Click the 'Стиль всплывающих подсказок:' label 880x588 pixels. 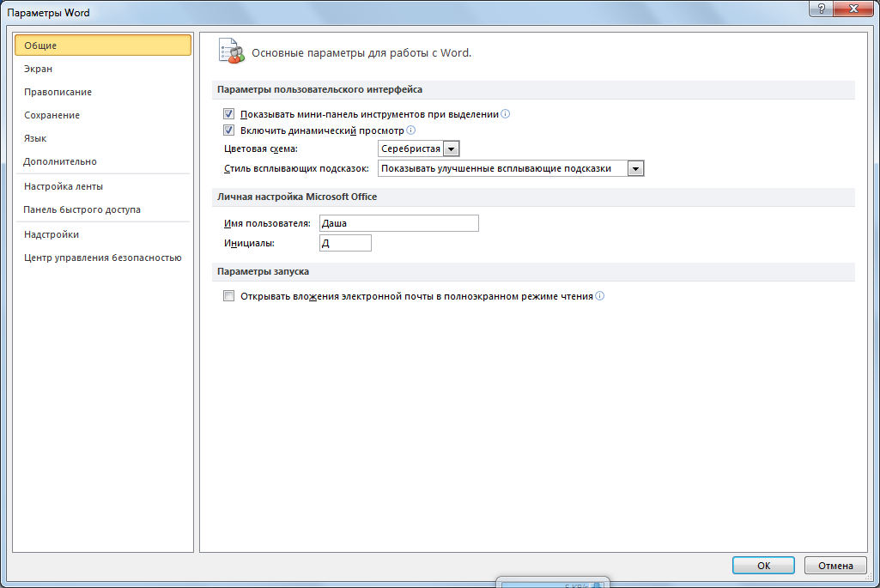tap(296, 168)
